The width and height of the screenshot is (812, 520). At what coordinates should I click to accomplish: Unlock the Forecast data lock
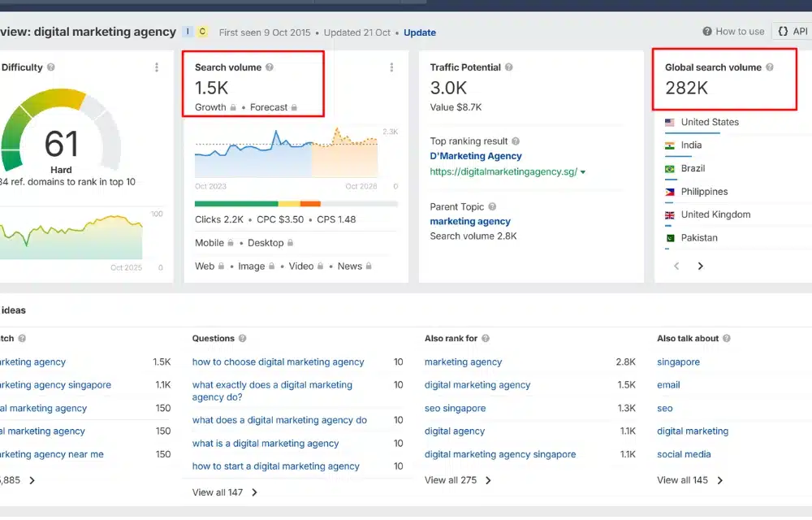pyautogui.click(x=294, y=106)
